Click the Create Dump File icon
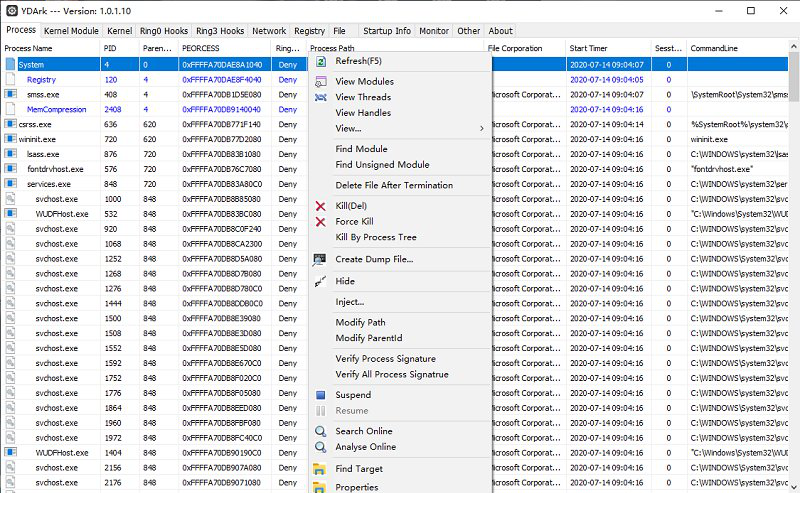Viewport: 800px width, 512px height. click(x=320, y=260)
